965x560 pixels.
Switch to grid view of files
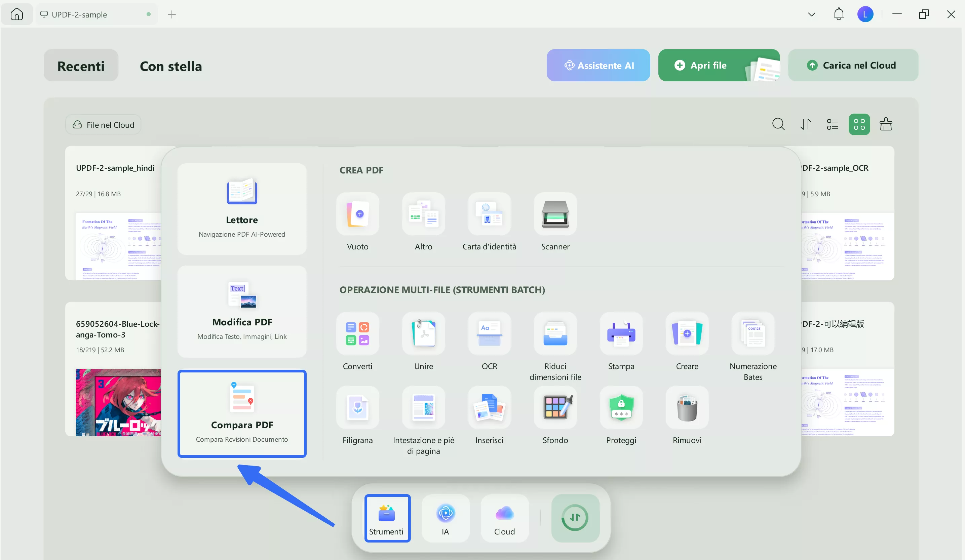point(859,124)
